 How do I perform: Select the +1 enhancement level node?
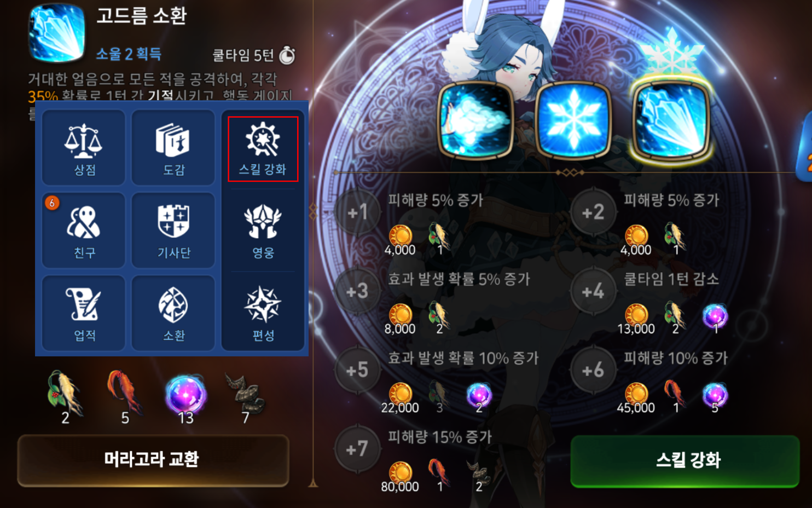pos(357,212)
